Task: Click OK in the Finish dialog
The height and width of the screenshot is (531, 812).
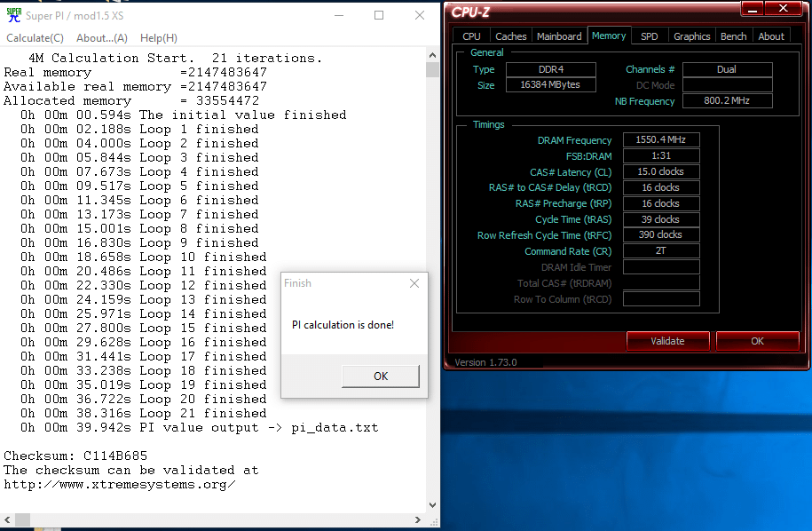Action: pyautogui.click(x=381, y=376)
